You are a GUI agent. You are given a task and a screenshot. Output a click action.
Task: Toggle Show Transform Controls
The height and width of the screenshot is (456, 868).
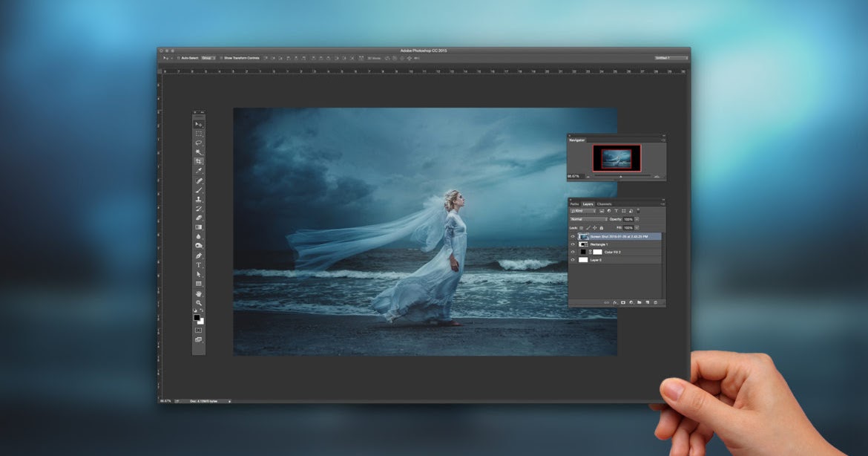point(221,58)
